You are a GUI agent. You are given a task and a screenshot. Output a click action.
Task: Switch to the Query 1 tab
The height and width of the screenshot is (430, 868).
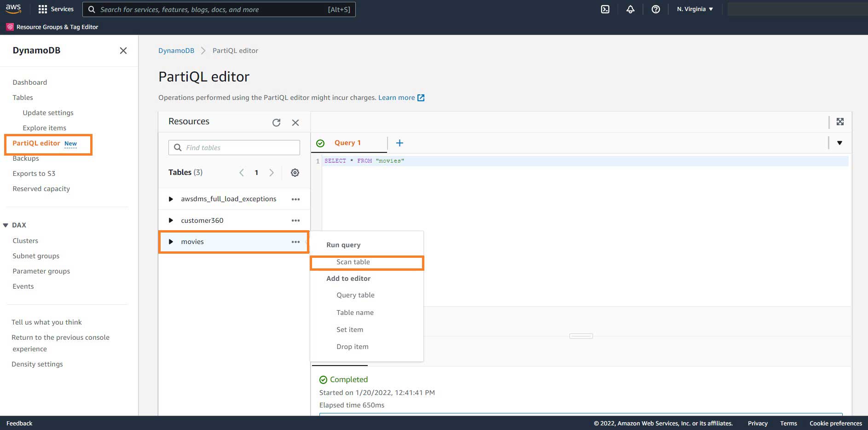pyautogui.click(x=347, y=143)
